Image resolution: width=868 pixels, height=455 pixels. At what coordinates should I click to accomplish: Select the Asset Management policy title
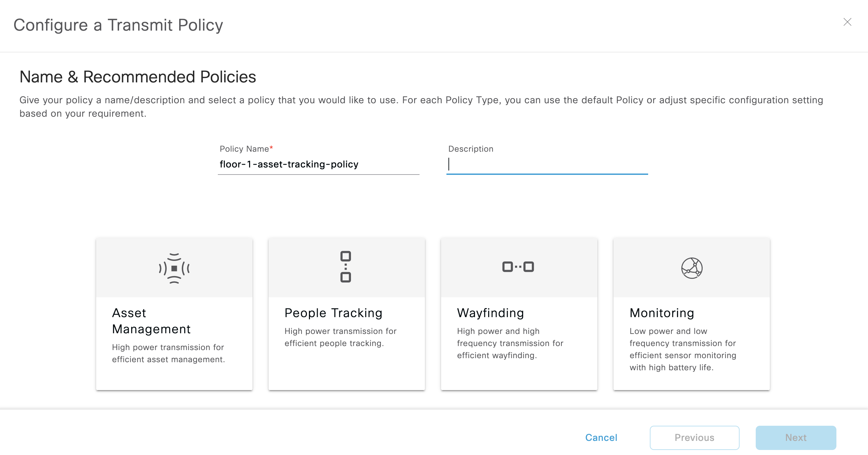151,321
